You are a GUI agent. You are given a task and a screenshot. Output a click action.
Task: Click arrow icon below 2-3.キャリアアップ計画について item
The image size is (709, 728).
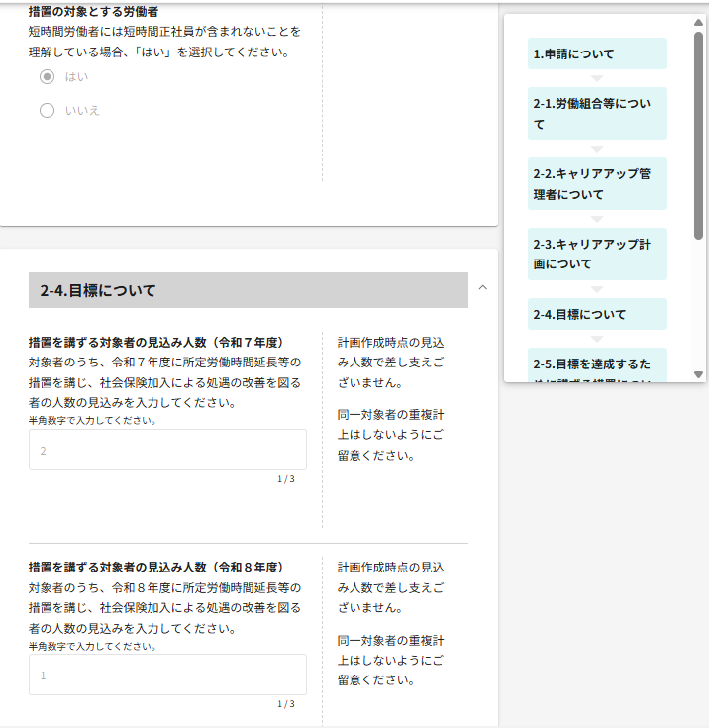click(x=597, y=289)
